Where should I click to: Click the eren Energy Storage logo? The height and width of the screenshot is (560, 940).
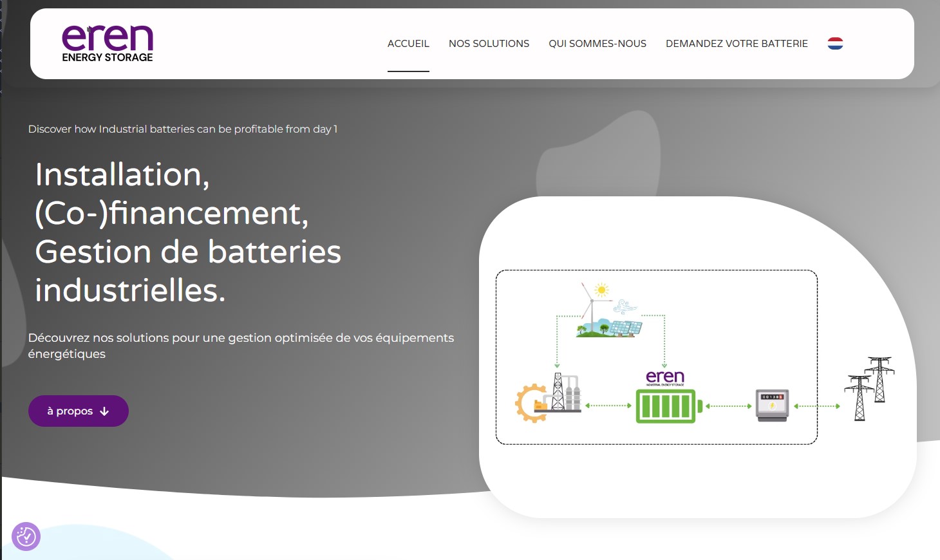pos(108,44)
